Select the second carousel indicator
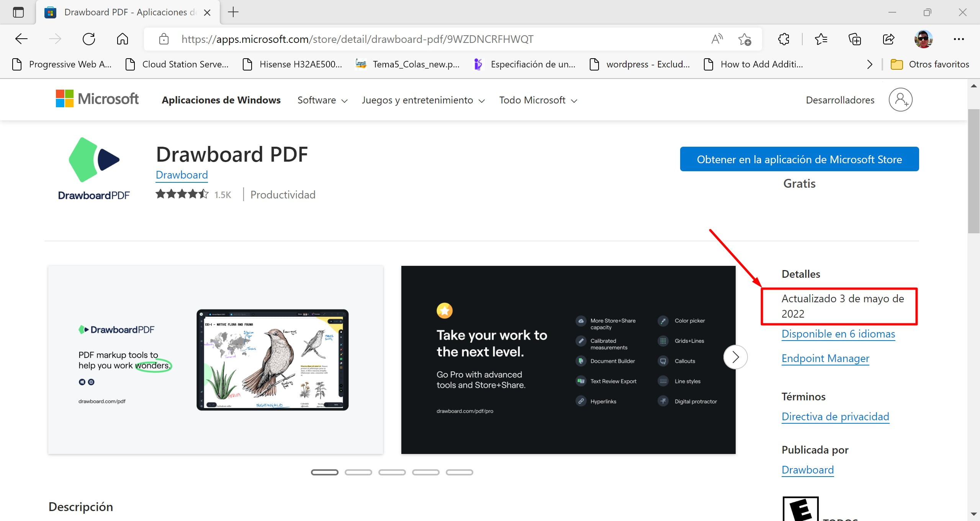The image size is (980, 521). point(358,472)
